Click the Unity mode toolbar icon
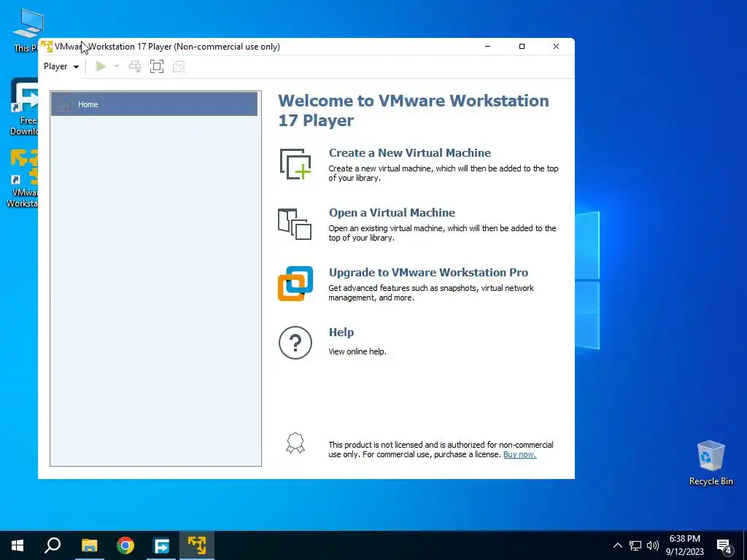This screenshot has height=560, width=747. (x=179, y=66)
